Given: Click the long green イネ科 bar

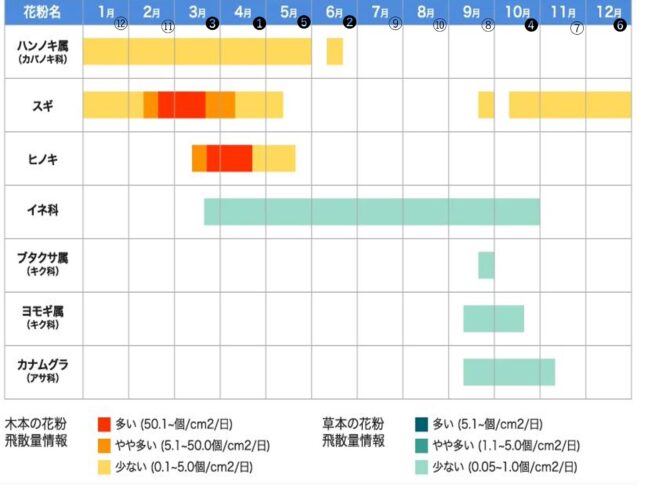Looking at the screenshot, I should pyautogui.click(x=372, y=212).
